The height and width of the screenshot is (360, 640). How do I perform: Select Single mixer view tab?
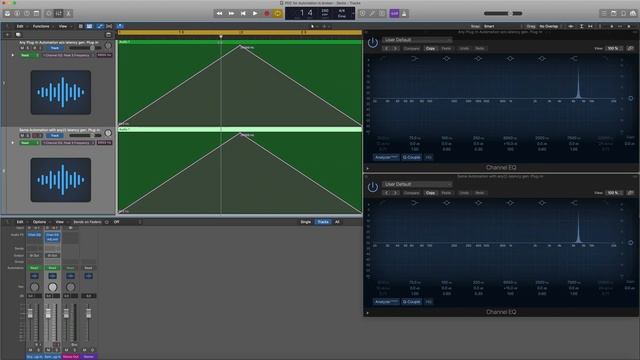click(x=306, y=222)
